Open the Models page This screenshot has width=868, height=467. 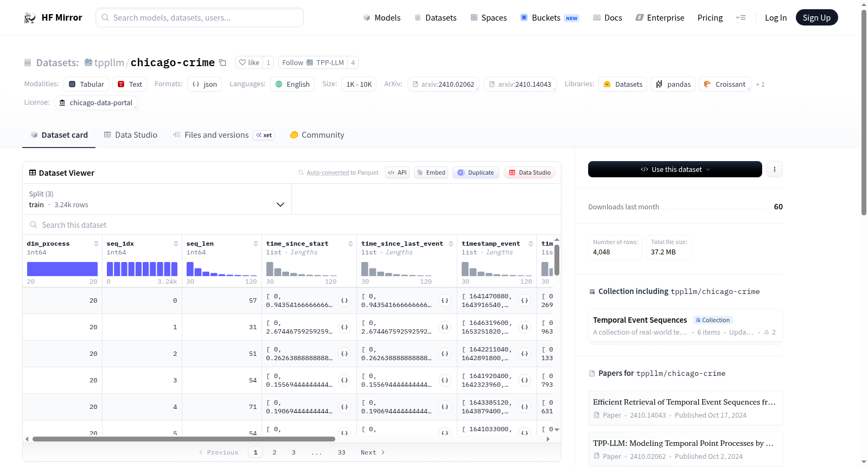382,18
